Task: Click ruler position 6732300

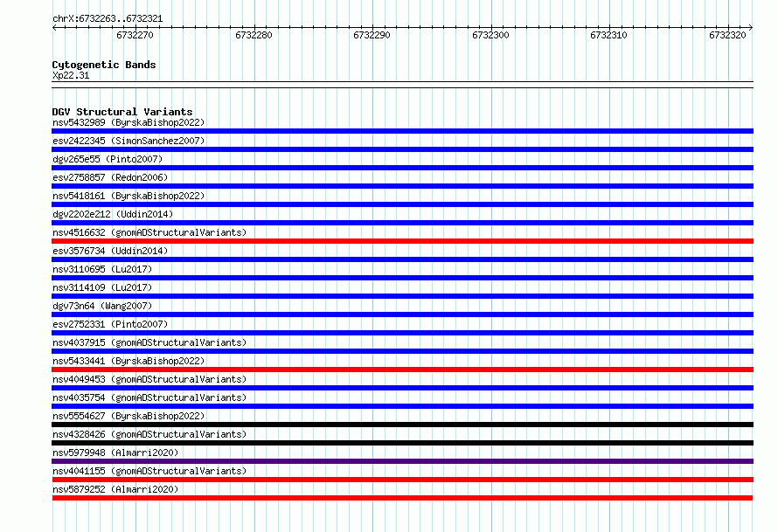Action: [490, 35]
